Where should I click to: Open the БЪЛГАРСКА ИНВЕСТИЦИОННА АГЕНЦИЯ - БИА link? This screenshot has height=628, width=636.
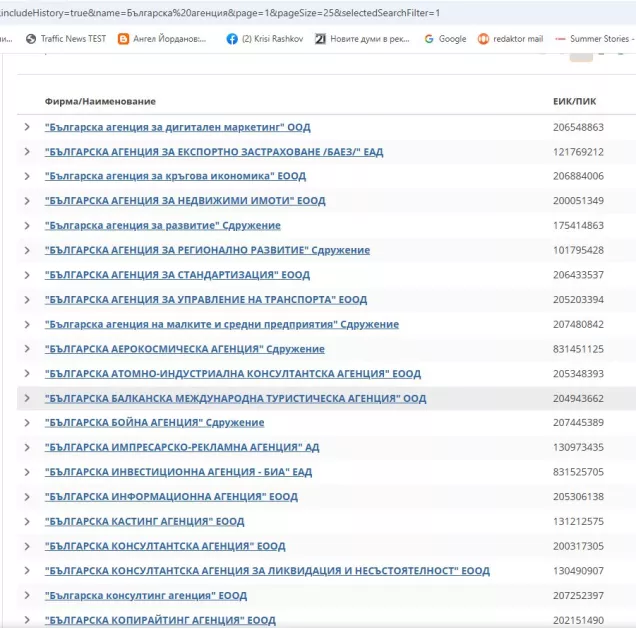pyautogui.click(x=178, y=472)
